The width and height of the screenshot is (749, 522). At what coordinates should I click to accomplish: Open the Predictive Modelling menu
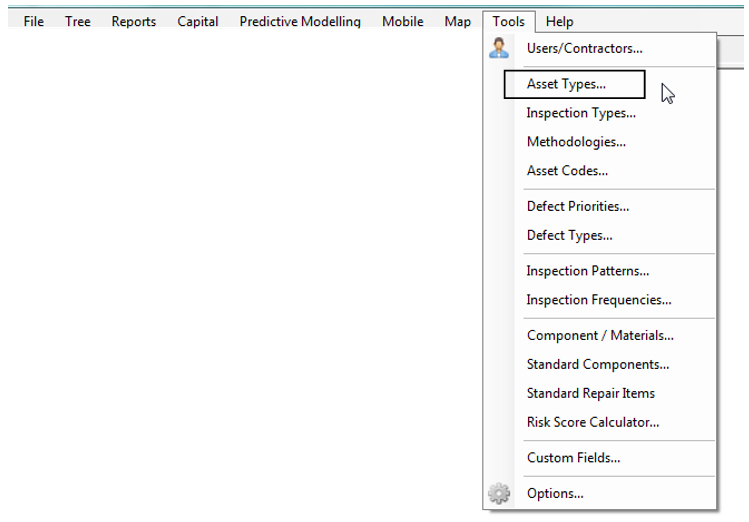tap(300, 21)
